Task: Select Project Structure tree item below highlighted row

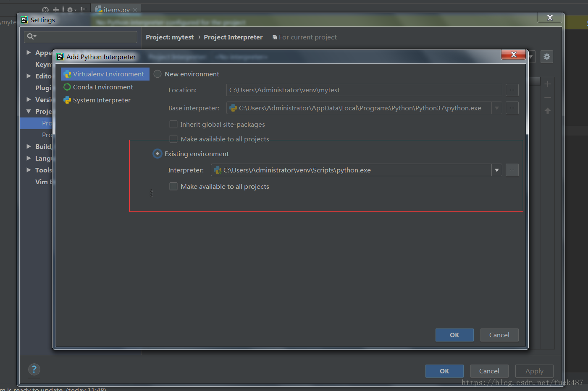Action: (47, 135)
